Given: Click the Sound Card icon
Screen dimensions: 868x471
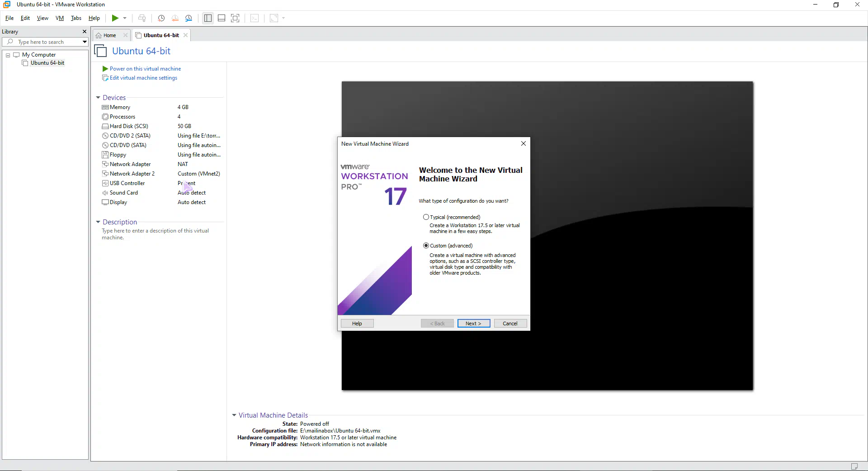Looking at the screenshot, I should [105, 193].
